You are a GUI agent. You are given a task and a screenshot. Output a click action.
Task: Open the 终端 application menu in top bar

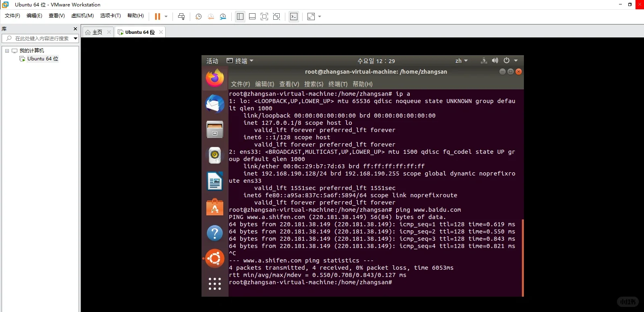point(240,61)
